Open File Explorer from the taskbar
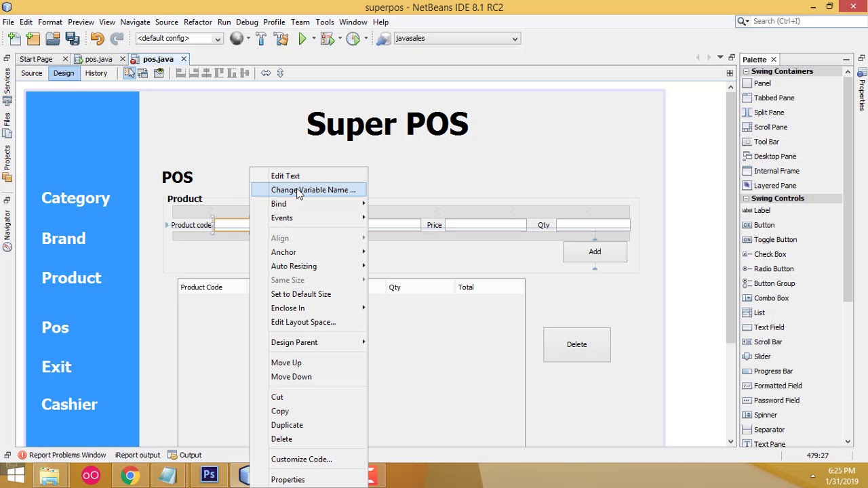This screenshot has width=868, height=488. 50,475
